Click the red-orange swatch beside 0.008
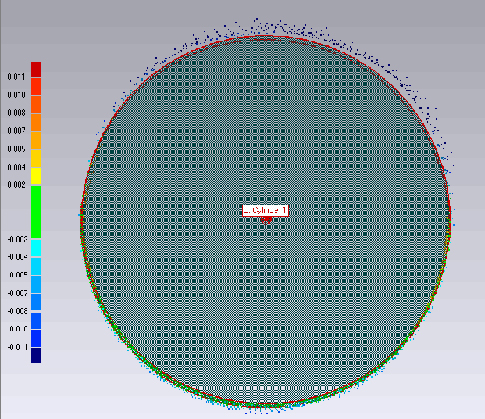The height and width of the screenshot is (419, 485). (x=36, y=104)
